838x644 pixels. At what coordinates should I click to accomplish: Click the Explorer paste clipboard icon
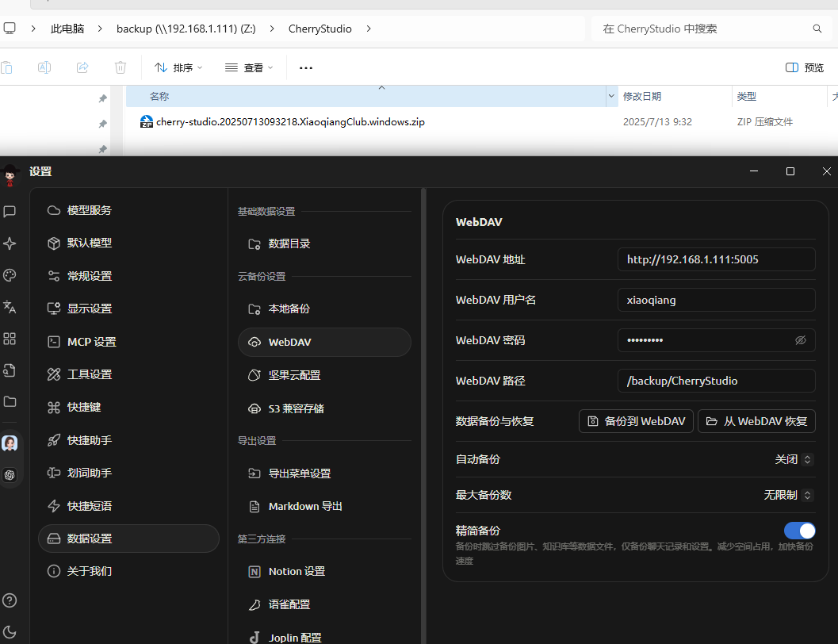tap(6, 67)
